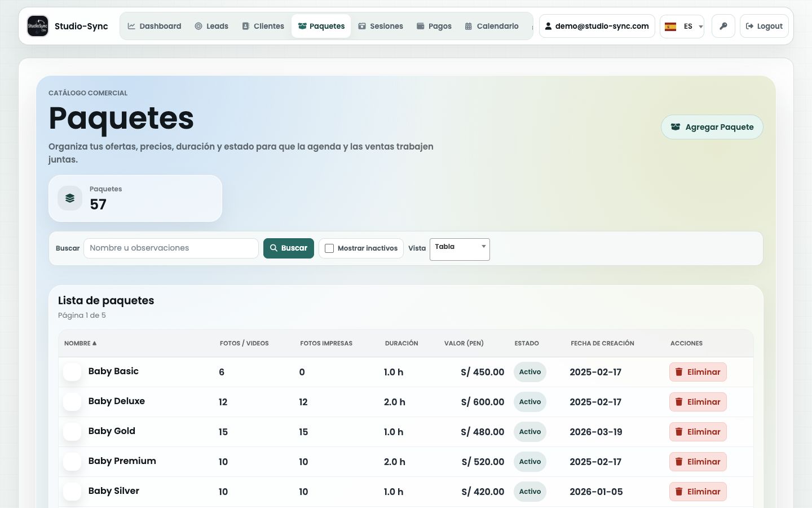Open the Sesiones tab
812x508 pixels.
381,26
